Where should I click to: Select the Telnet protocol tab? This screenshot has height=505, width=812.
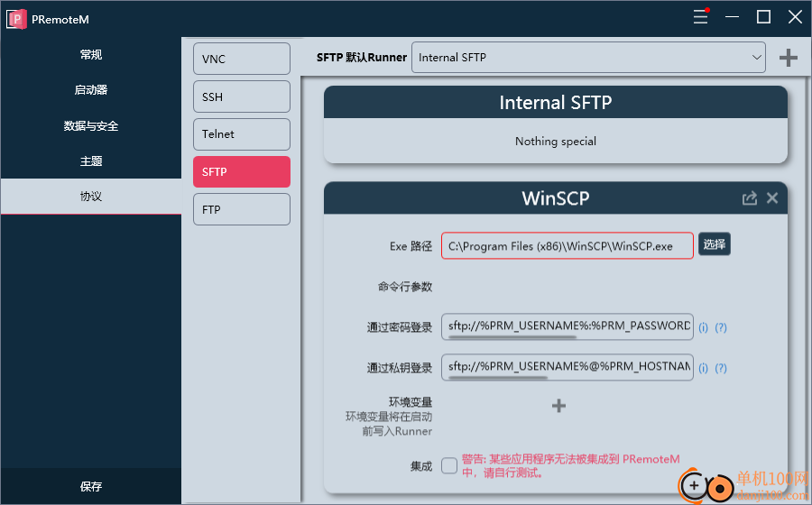coord(242,134)
